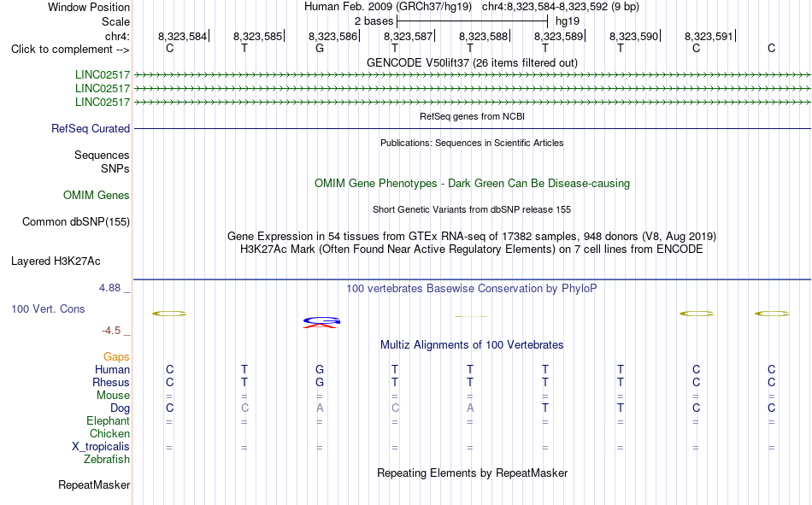Viewport: 812px width, 505px height.
Task: Click the G base in the complement row
Action: tap(320, 49)
